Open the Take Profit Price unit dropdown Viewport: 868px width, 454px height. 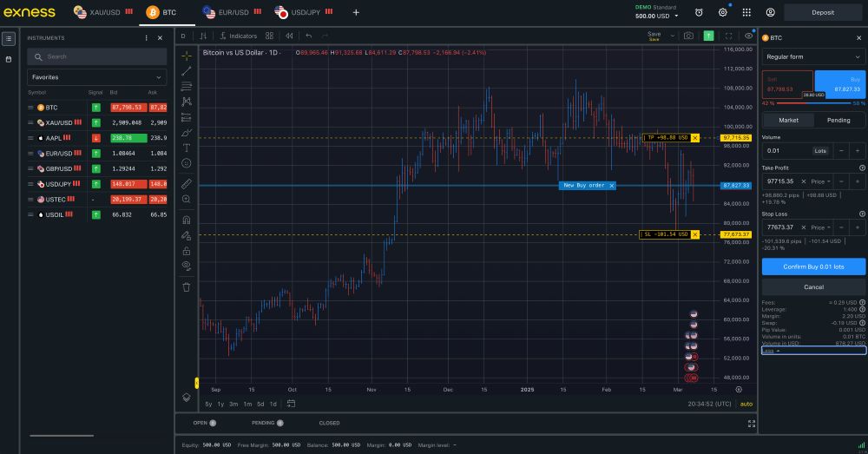tap(820, 181)
